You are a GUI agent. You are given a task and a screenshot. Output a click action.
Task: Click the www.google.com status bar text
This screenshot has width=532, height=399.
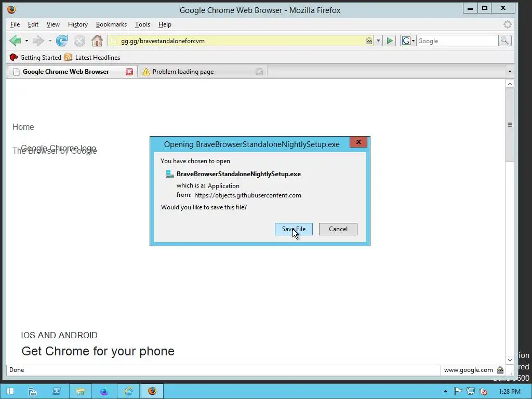point(468,370)
